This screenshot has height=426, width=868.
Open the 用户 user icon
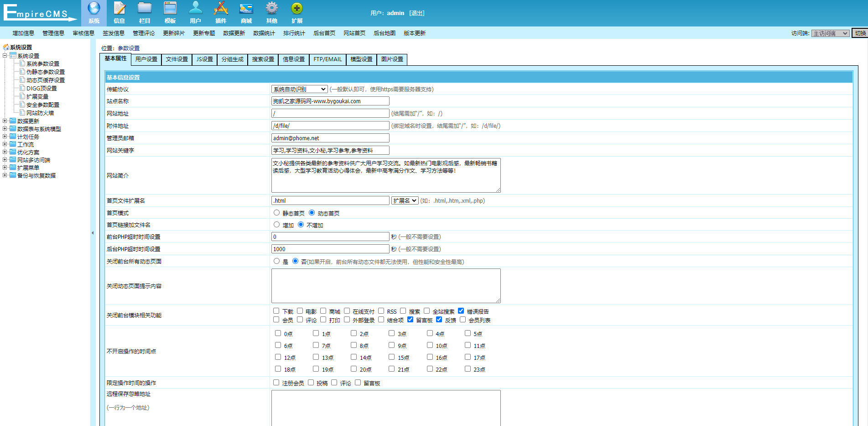(195, 9)
